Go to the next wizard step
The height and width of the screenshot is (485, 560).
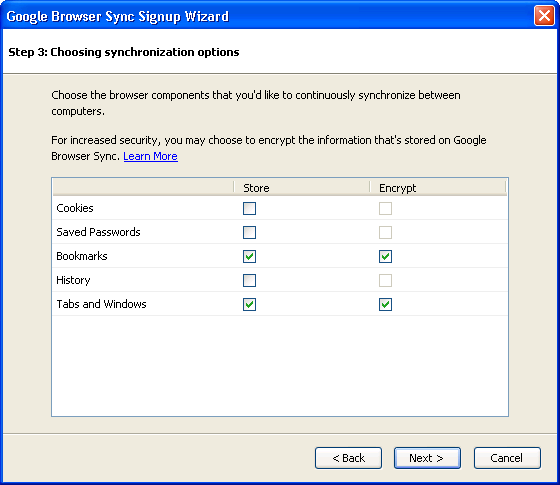point(427,458)
